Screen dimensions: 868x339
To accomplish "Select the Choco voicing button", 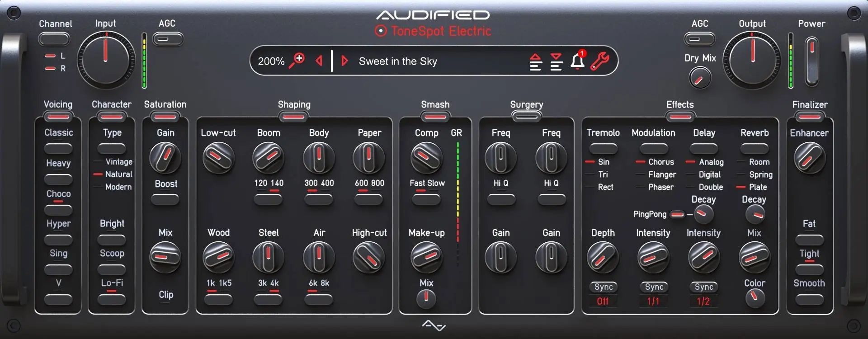I will [58, 209].
